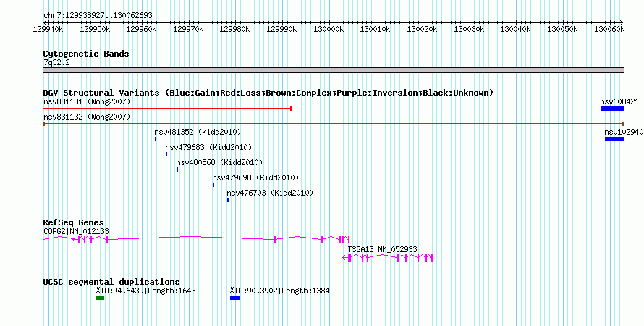644x326 pixels.
Task: Click the DGV Structural Variants track title
Action: [268, 93]
